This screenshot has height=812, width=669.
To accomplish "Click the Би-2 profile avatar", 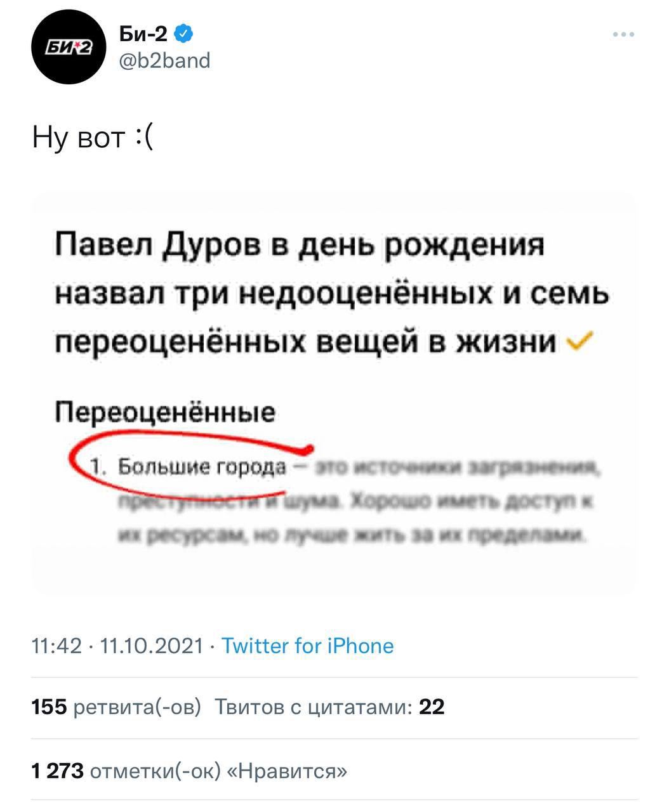I will click(63, 48).
